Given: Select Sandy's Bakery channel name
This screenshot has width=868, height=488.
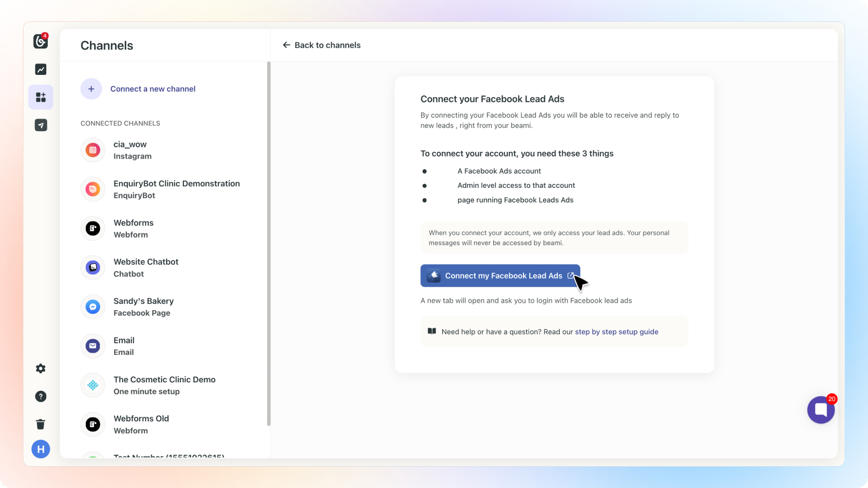Looking at the screenshot, I should [x=143, y=301].
